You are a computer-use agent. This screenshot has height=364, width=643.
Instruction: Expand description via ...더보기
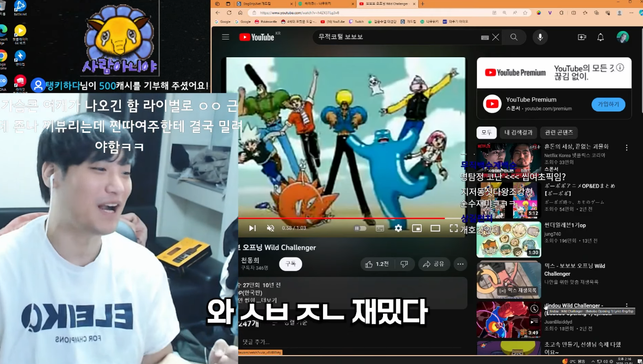pyautogui.click(x=267, y=300)
